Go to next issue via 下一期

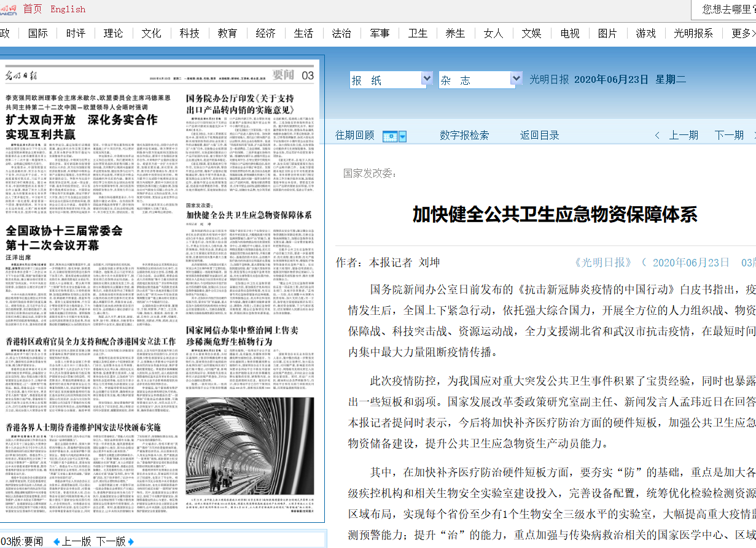click(x=729, y=136)
